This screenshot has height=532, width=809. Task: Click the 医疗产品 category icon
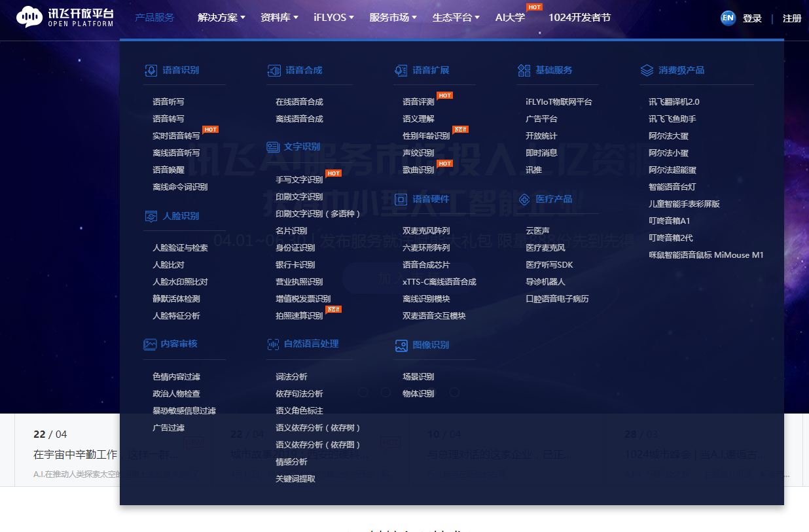524,199
